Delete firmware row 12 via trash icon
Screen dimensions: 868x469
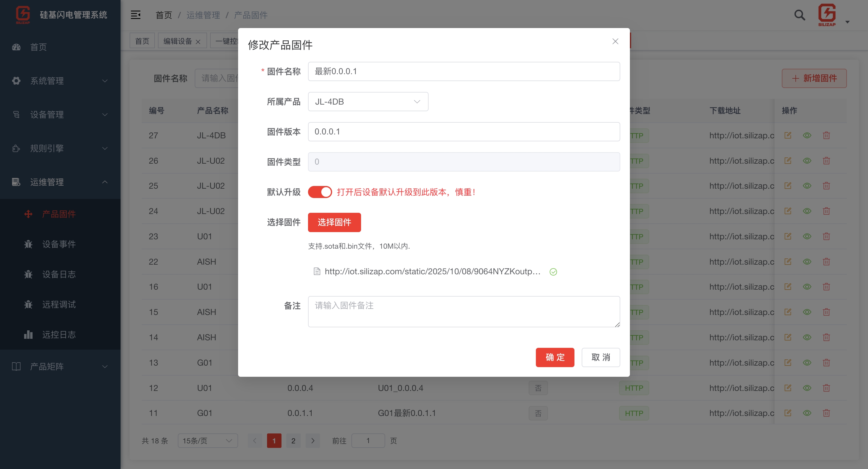(826, 388)
